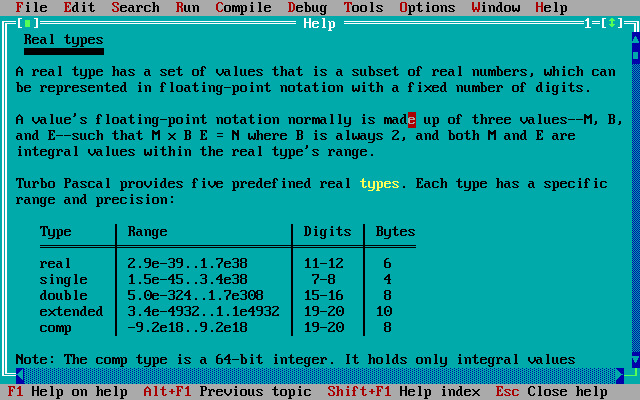This screenshot has width=640, height=400.
Task: Click the horizontal scrollbar track
Action: tap(320, 376)
